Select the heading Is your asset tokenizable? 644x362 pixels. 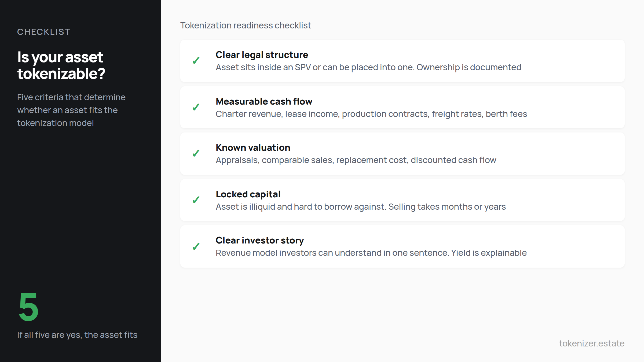(x=61, y=64)
